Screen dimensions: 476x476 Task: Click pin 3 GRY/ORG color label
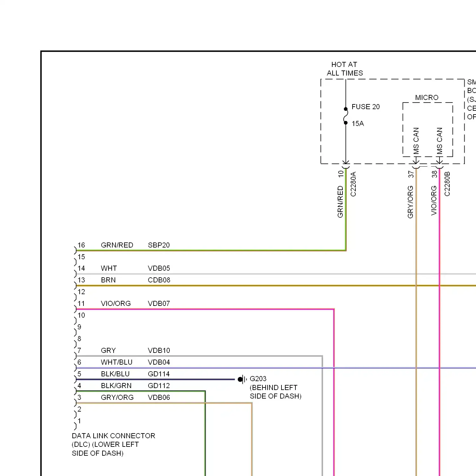click(117, 397)
